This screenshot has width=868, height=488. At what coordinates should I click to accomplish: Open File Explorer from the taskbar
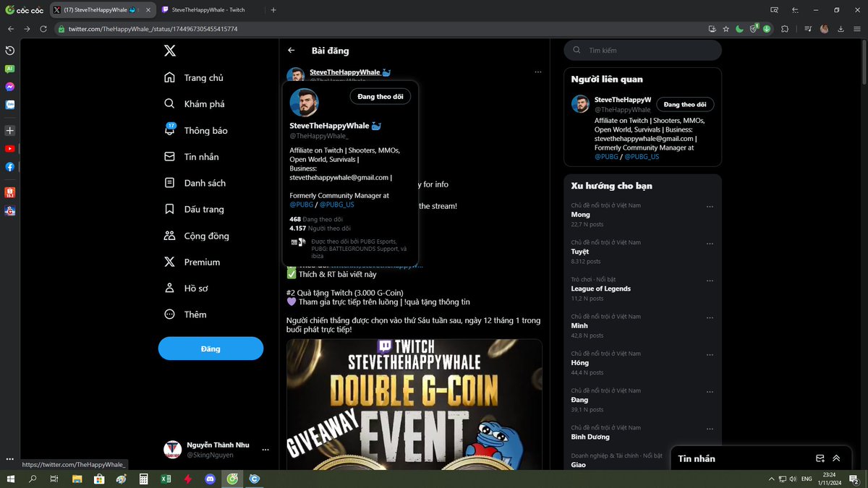point(77,479)
